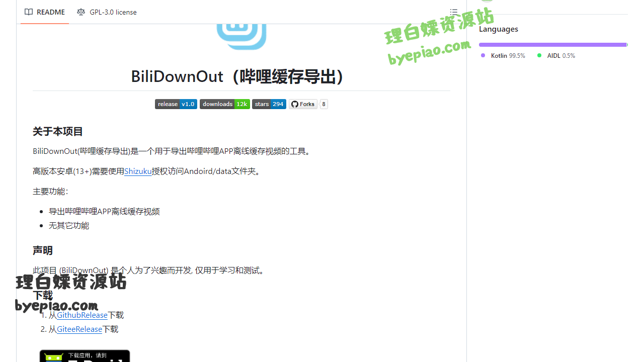Screen dimensions: 644x362
Task: Click the F-Droid download badge
Action: coord(85,356)
